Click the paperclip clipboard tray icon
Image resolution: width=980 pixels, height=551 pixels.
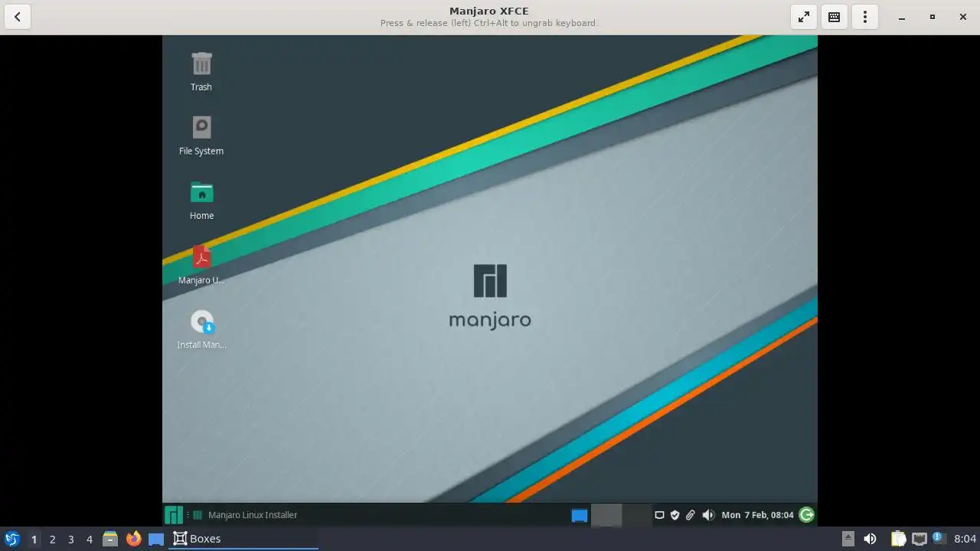coord(690,515)
